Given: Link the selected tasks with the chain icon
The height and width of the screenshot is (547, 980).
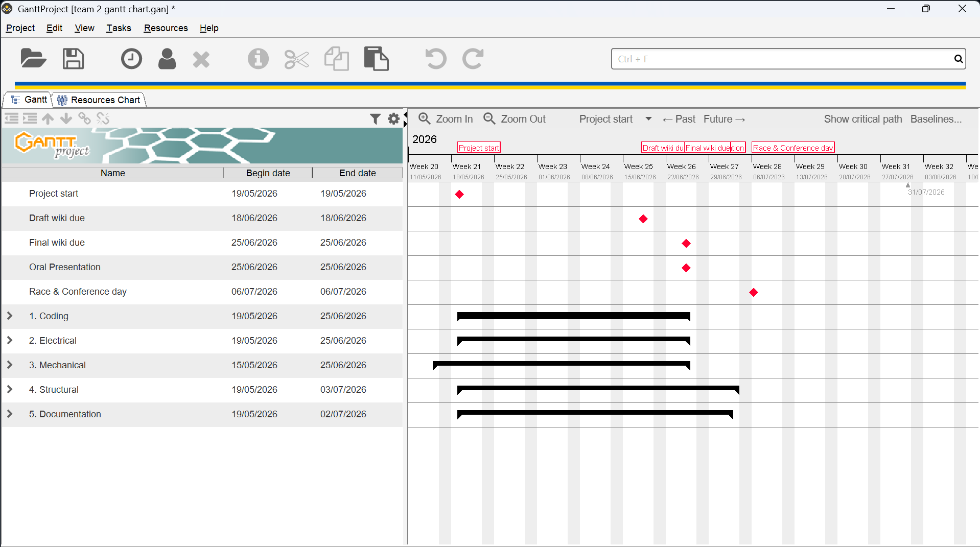Looking at the screenshot, I should [84, 118].
